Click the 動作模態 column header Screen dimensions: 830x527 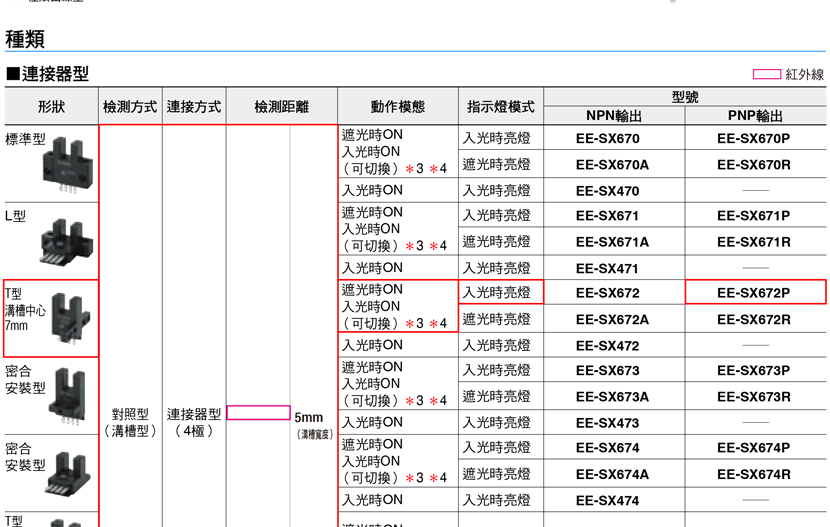pos(398,107)
